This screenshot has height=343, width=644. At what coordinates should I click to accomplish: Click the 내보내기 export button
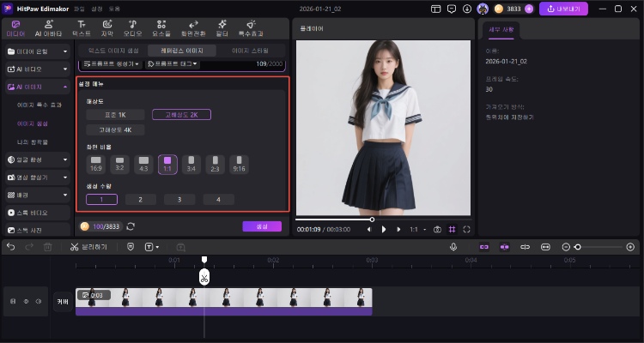pos(563,9)
